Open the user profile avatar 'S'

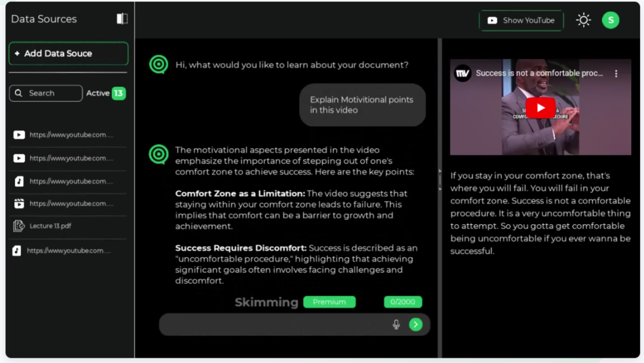(x=610, y=20)
